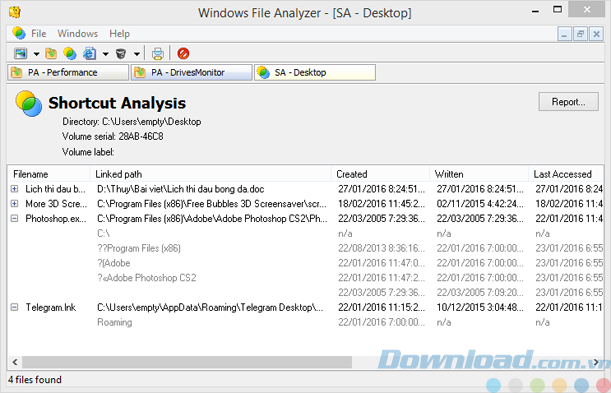Click the Volume serial 28AB-46C8 text
611x393 pixels.
click(x=113, y=137)
